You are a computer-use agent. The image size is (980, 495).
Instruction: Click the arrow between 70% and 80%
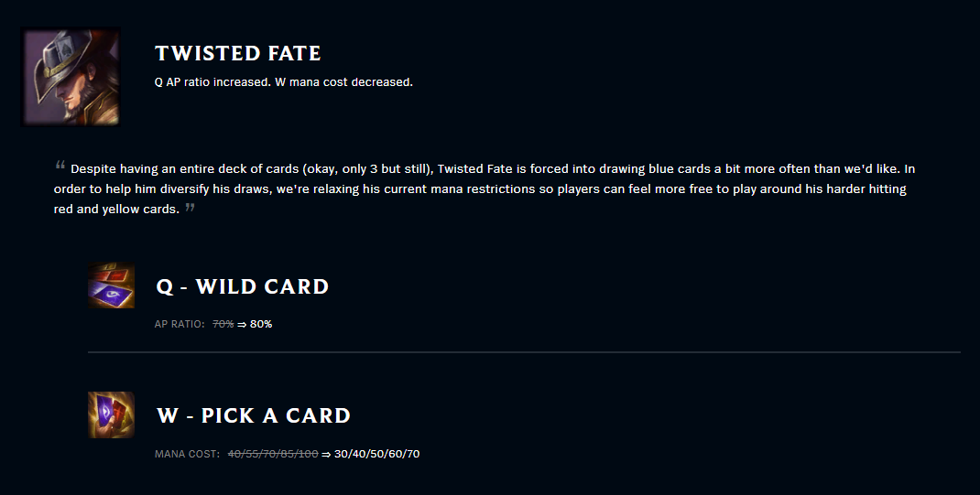pyautogui.click(x=242, y=324)
